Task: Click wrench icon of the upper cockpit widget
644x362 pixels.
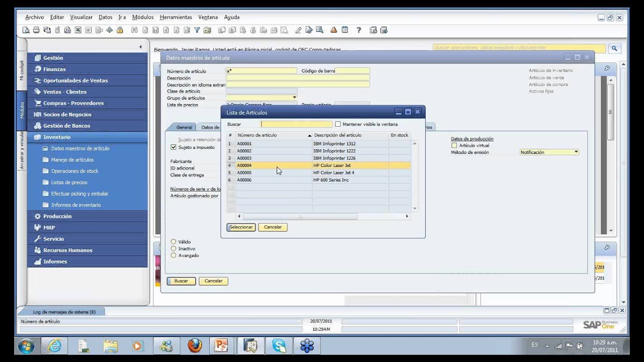Action: click(x=607, y=68)
